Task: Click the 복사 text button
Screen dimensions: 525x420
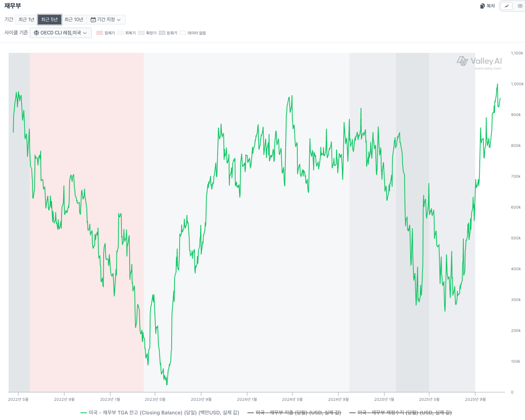Action: pos(491,6)
